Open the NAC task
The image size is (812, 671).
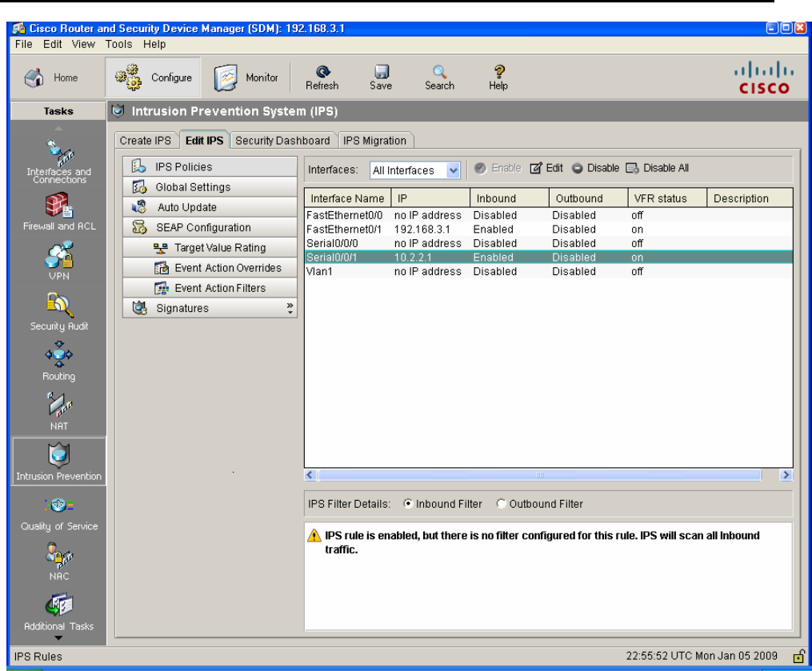tap(59, 561)
